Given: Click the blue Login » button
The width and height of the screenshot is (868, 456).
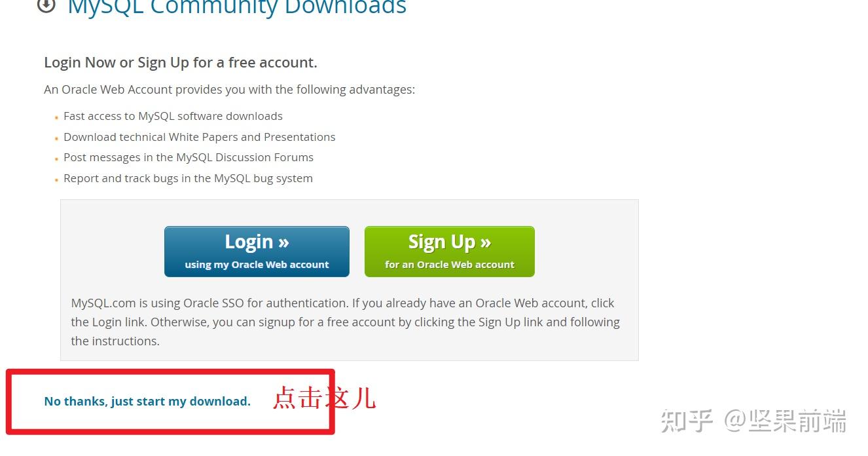Looking at the screenshot, I should (x=257, y=252).
